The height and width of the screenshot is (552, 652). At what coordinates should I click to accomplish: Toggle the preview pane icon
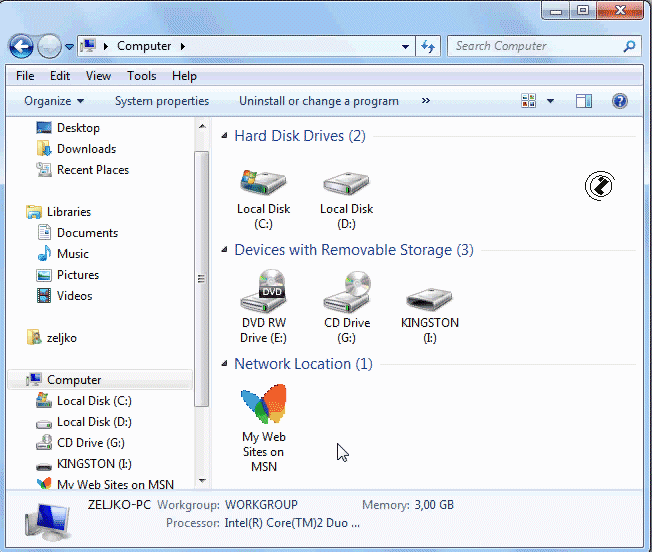[x=584, y=101]
